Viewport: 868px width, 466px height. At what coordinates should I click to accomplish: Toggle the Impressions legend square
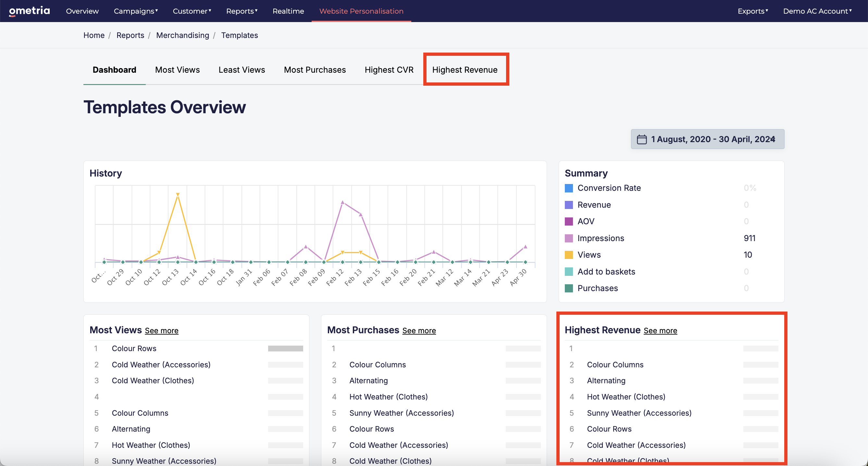coord(569,238)
